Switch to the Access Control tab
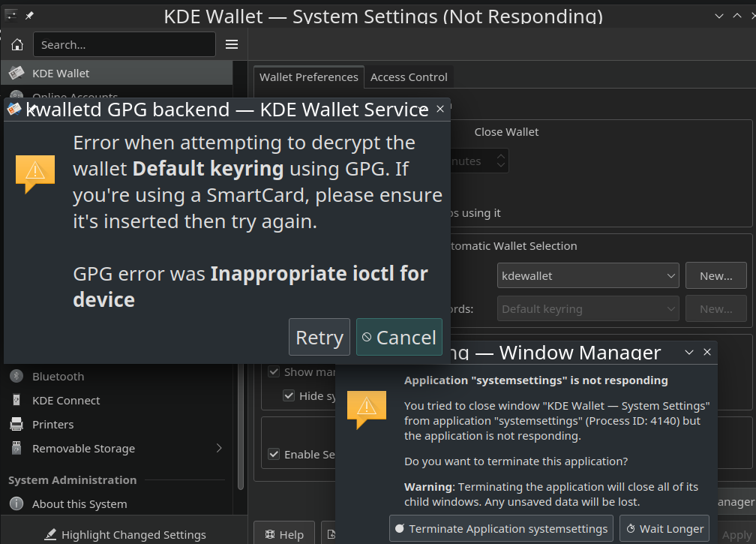Viewport: 756px width, 544px height. tap(409, 77)
